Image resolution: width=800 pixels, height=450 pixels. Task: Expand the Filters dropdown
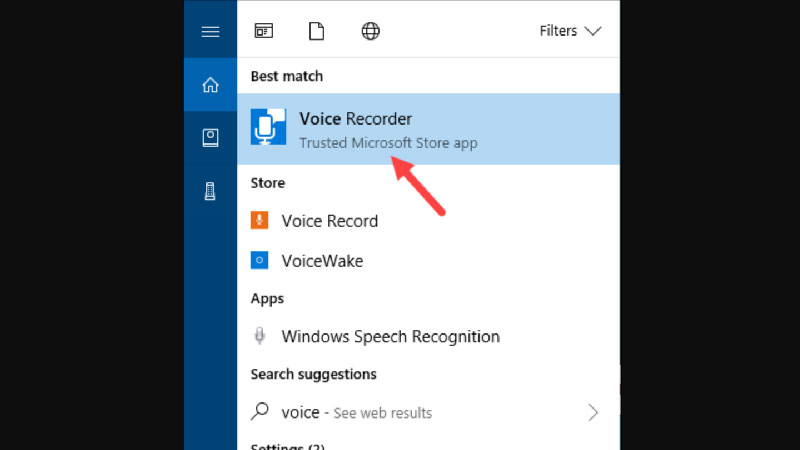point(570,31)
